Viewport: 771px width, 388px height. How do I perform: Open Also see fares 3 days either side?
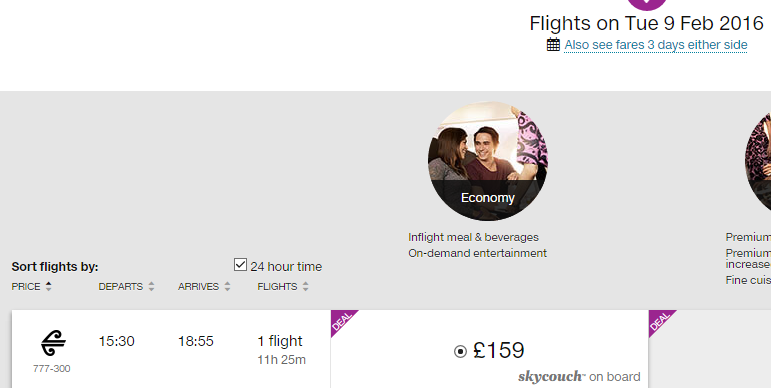click(655, 45)
